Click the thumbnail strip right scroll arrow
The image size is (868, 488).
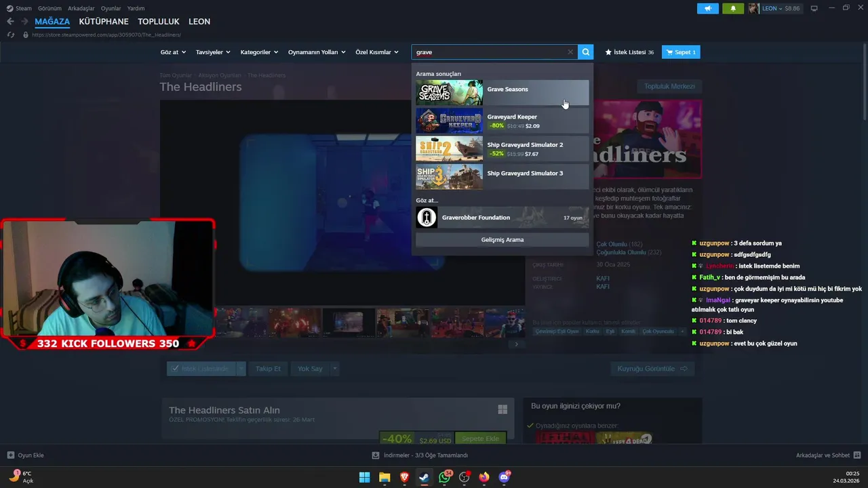(516, 344)
